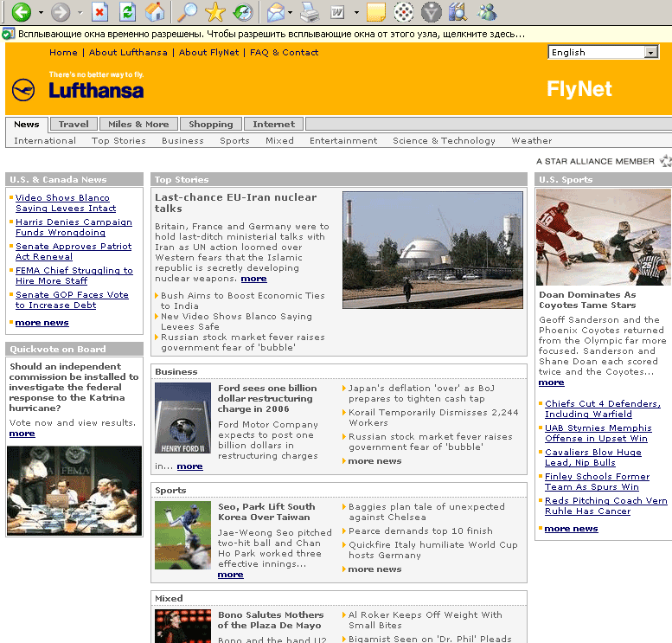Open Reds Pitching Coach Vern Ruhle link
The image size is (672, 643).
click(606, 505)
